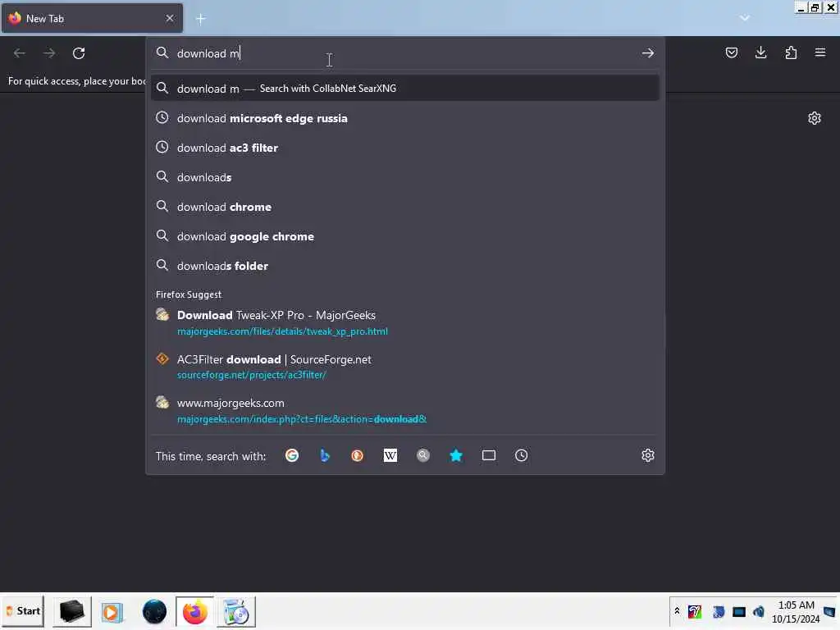Image resolution: width=840 pixels, height=630 pixels.
Task: Click the Firefox taskbar button
Action: click(195, 612)
